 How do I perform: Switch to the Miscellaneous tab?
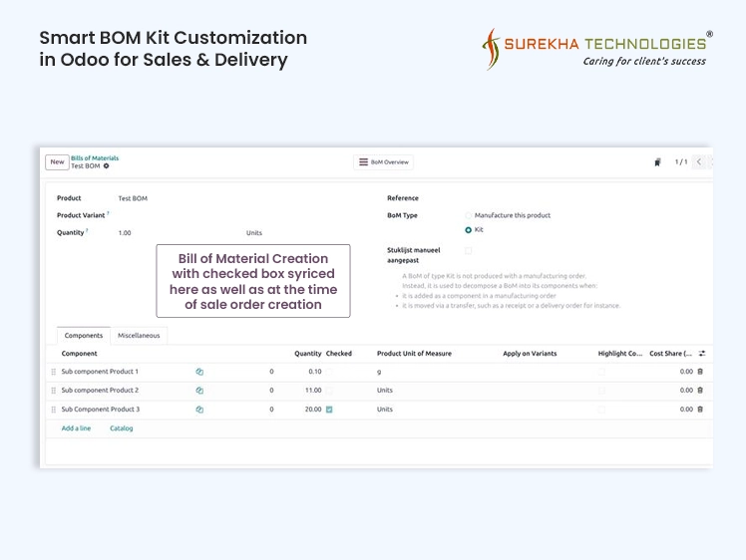139,336
